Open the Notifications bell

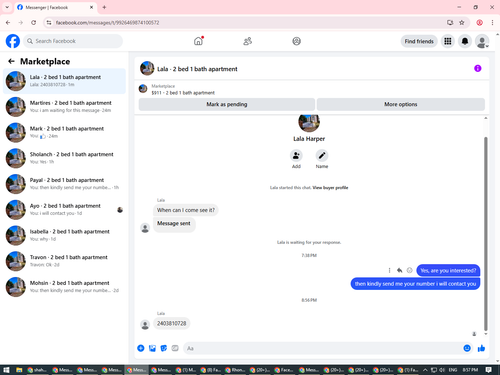(465, 41)
